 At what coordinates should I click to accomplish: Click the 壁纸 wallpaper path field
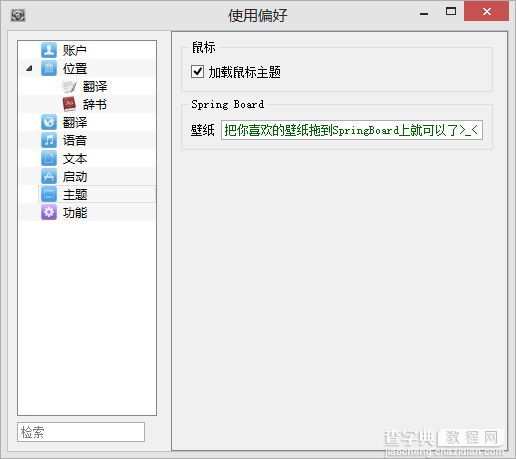(x=352, y=130)
